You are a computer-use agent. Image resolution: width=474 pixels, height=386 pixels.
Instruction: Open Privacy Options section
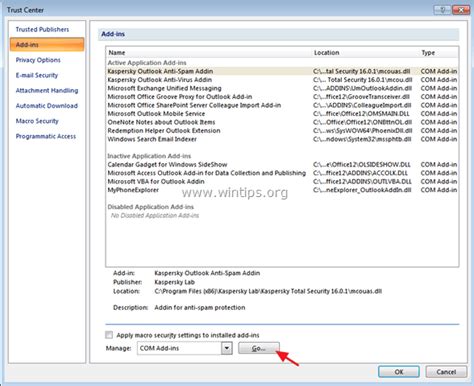pyautogui.click(x=38, y=60)
